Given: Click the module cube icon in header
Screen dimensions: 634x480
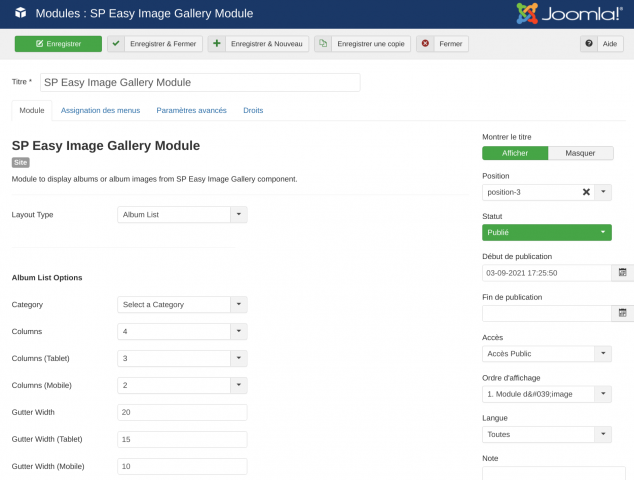Looking at the screenshot, I should 21,13.
